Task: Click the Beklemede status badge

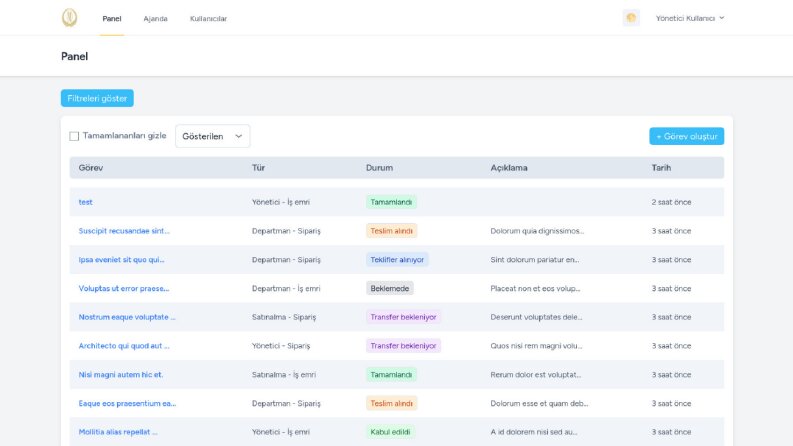Action: tap(389, 288)
